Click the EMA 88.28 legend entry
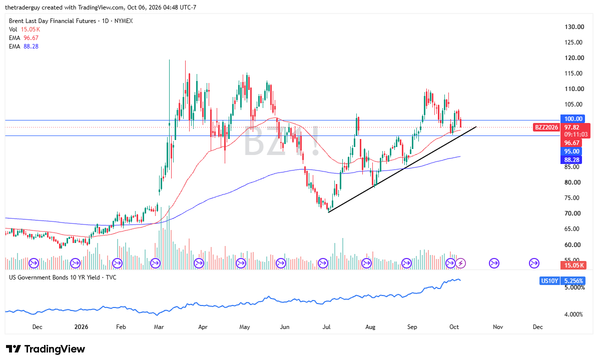Viewport: 598px width, 364px height. click(24, 46)
